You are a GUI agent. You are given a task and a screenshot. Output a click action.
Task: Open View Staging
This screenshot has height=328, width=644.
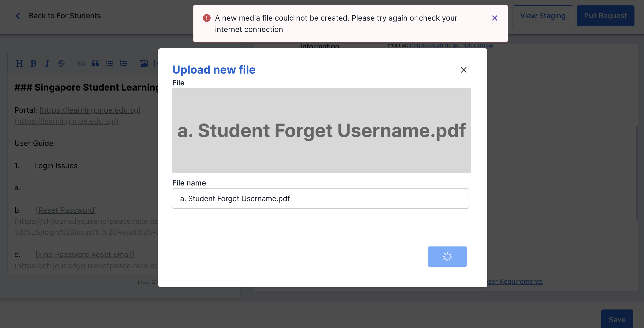[x=543, y=15]
